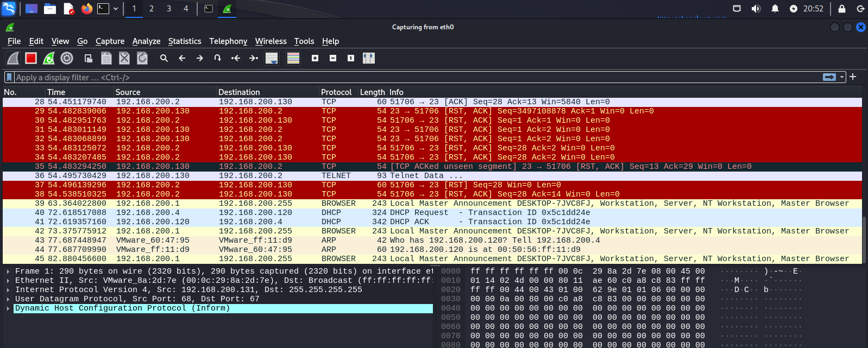
Task: Apply the display filter arrow button
Action: point(829,77)
